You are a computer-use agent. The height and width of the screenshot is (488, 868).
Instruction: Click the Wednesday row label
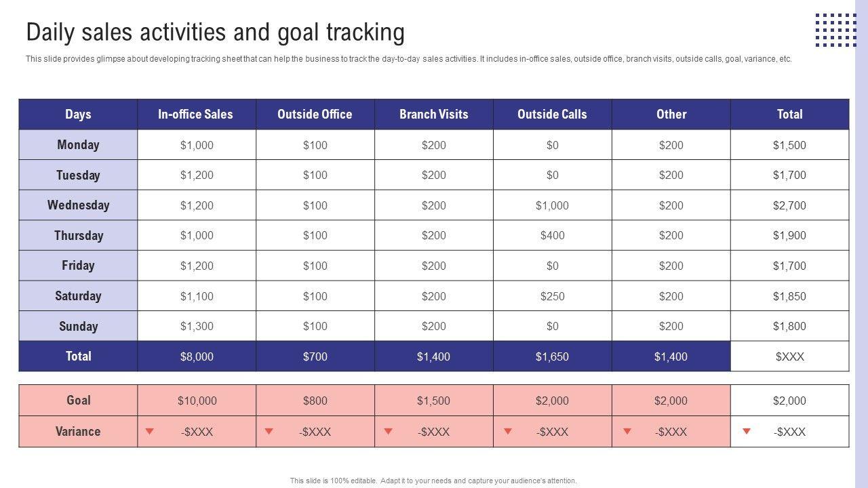point(78,205)
